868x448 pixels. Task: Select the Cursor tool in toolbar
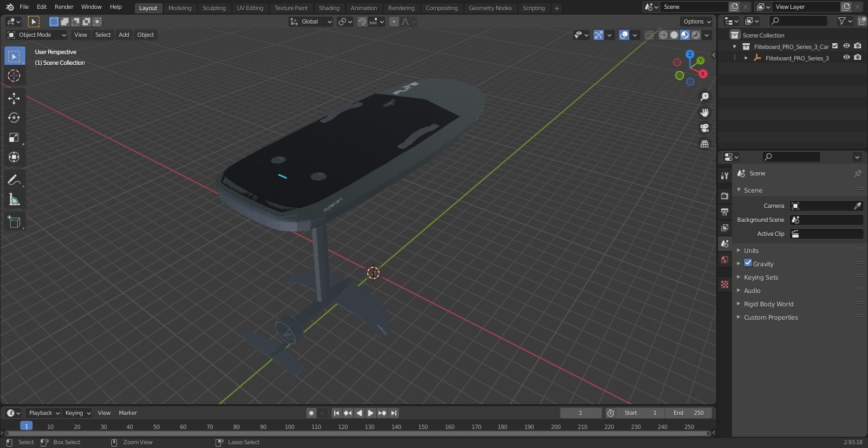tap(14, 76)
